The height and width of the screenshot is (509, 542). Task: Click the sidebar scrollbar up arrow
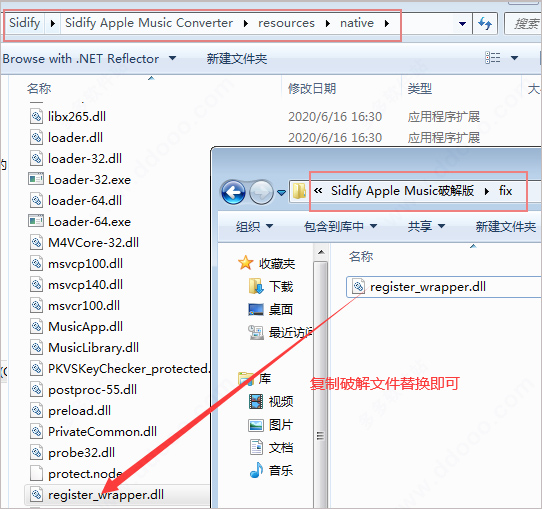click(321, 252)
